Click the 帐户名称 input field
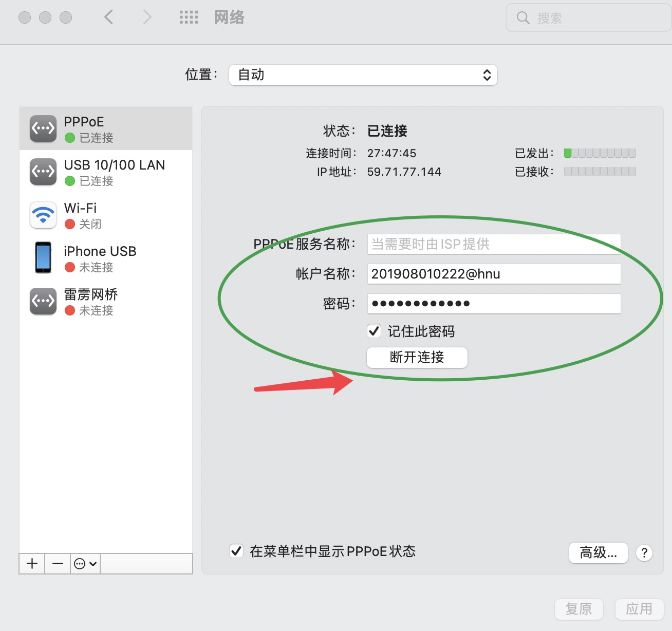The width and height of the screenshot is (672, 631). (494, 274)
